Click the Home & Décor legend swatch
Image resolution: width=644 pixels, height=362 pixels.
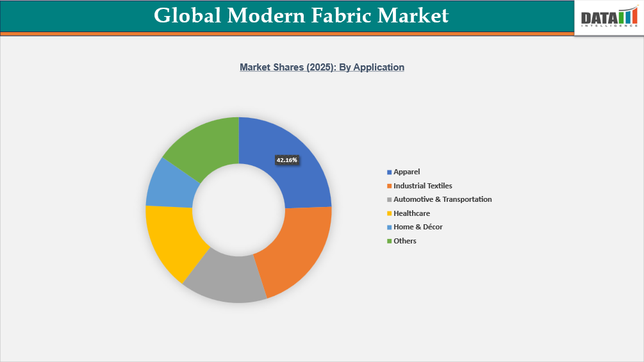tap(389, 227)
